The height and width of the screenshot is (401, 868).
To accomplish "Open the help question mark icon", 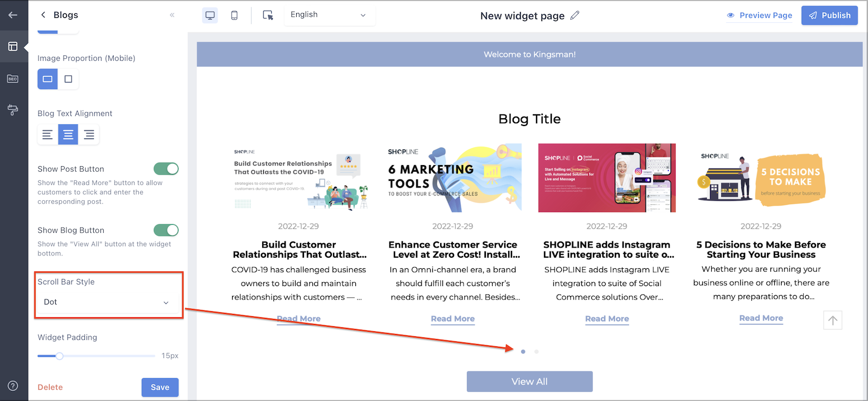I will 13,386.
